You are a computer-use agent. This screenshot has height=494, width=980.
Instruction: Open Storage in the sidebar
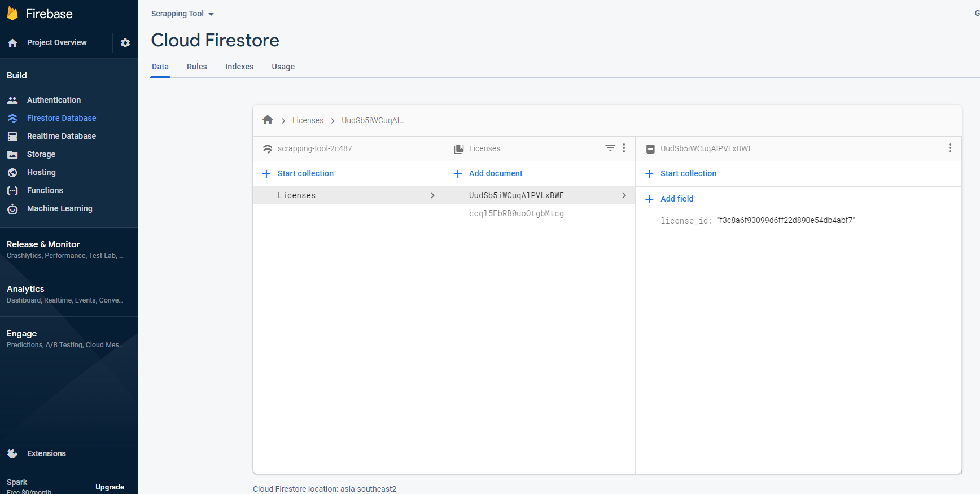click(41, 154)
